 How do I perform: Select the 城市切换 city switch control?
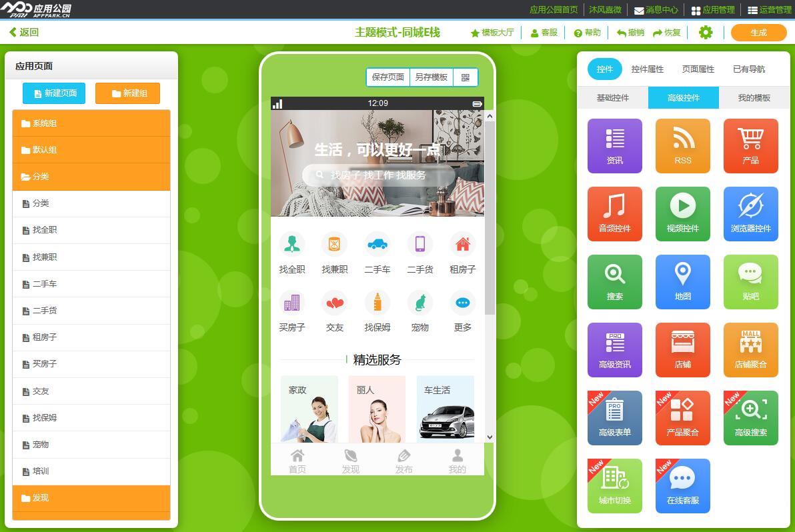[614, 485]
